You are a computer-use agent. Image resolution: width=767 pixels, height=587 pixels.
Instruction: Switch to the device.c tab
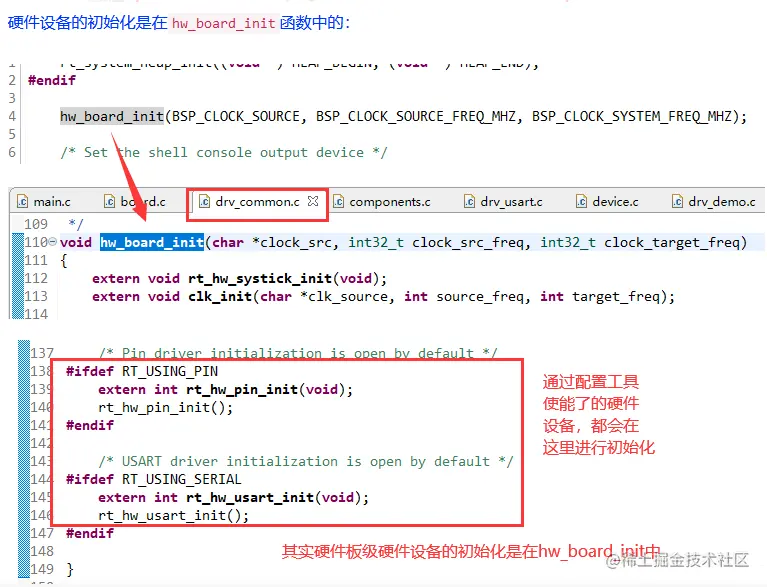click(x=607, y=202)
